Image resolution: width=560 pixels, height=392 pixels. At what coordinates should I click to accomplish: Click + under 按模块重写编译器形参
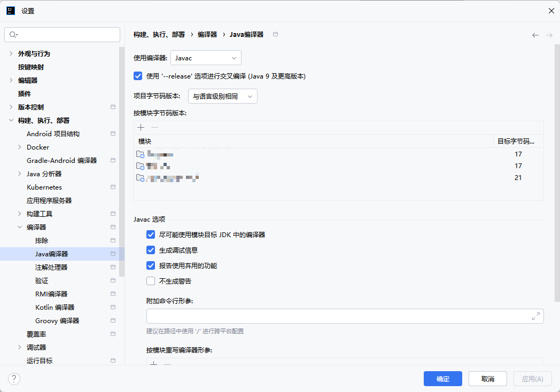click(x=153, y=364)
